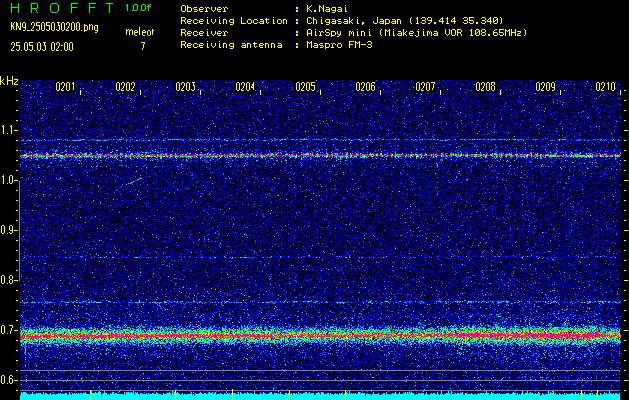Select the version number 1.00f
The image size is (629, 400).
[x=138, y=8]
